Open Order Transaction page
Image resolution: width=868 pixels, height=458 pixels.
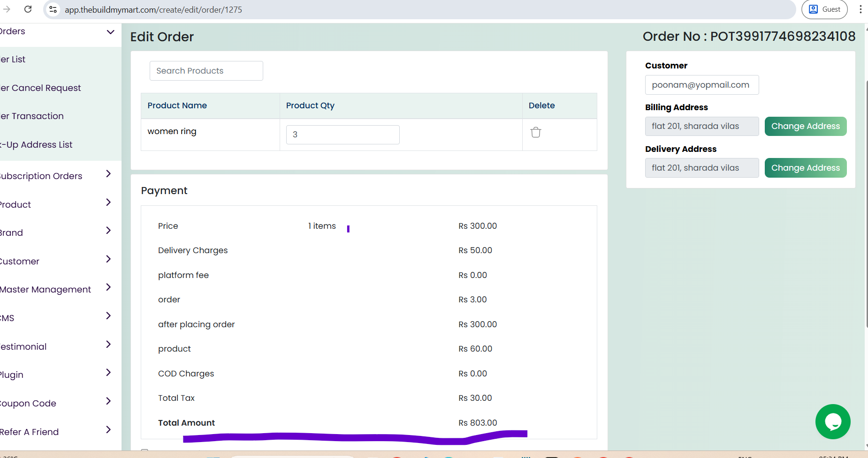32,116
